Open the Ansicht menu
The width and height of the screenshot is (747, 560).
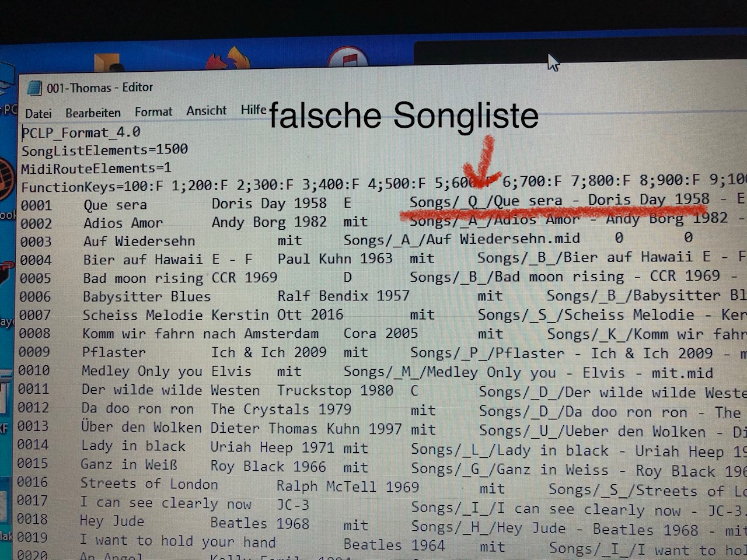[207, 110]
